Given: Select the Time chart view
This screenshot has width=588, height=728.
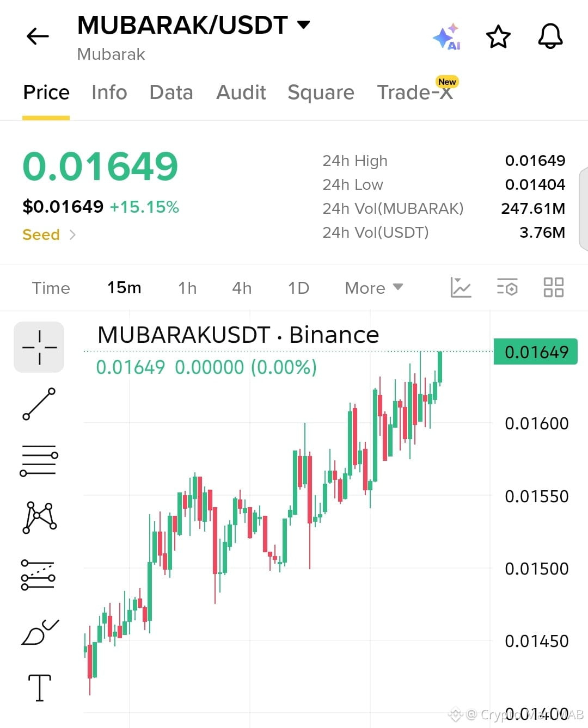Looking at the screenshot, I should 51,288.
